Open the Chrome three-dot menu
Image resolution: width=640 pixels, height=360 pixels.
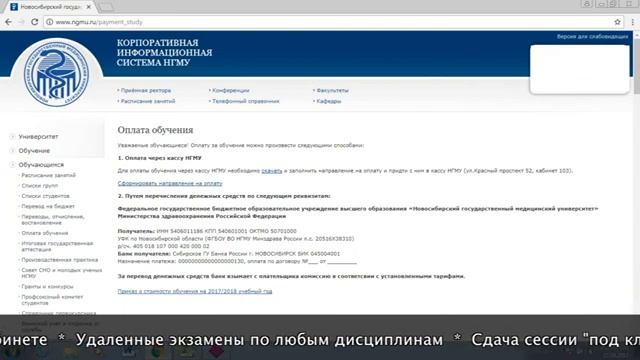(633, 22)
